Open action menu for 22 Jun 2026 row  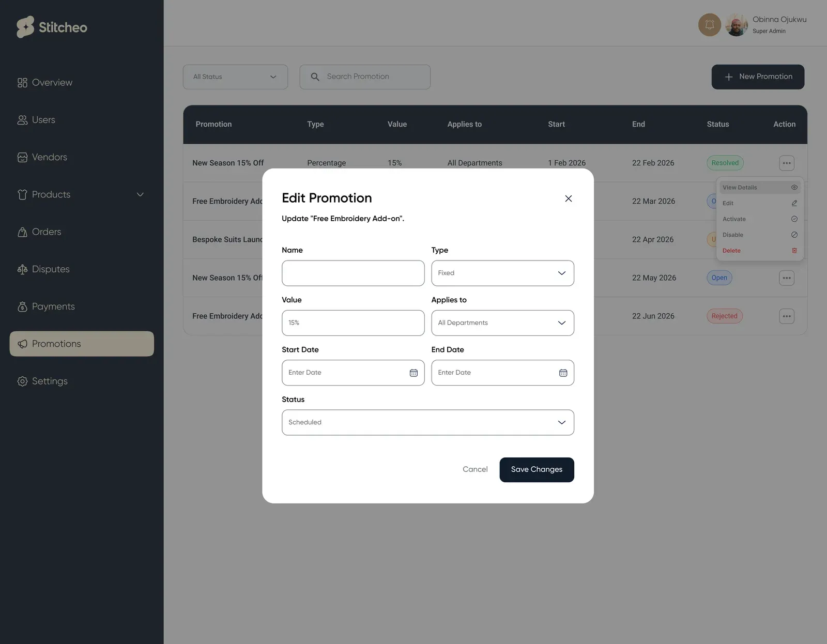click(x=787, y=316)
